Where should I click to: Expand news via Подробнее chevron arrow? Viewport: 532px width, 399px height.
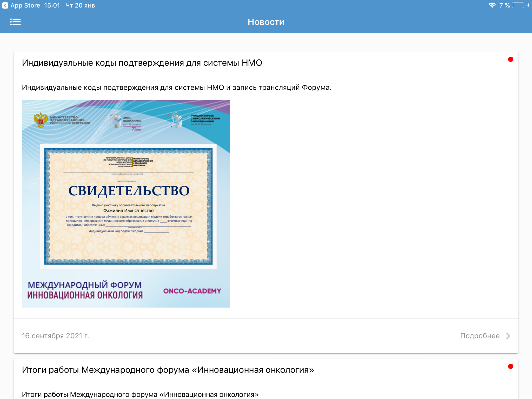point(508,336)
